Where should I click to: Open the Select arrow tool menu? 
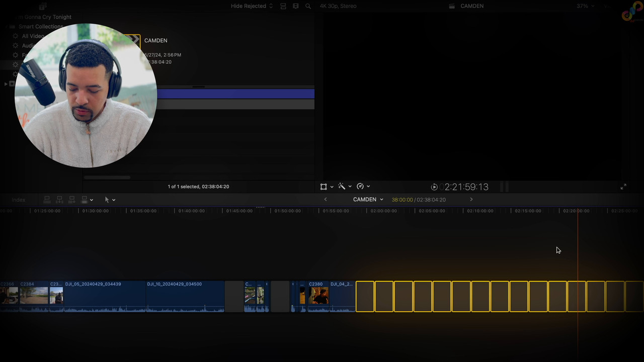tap(107, 200)
